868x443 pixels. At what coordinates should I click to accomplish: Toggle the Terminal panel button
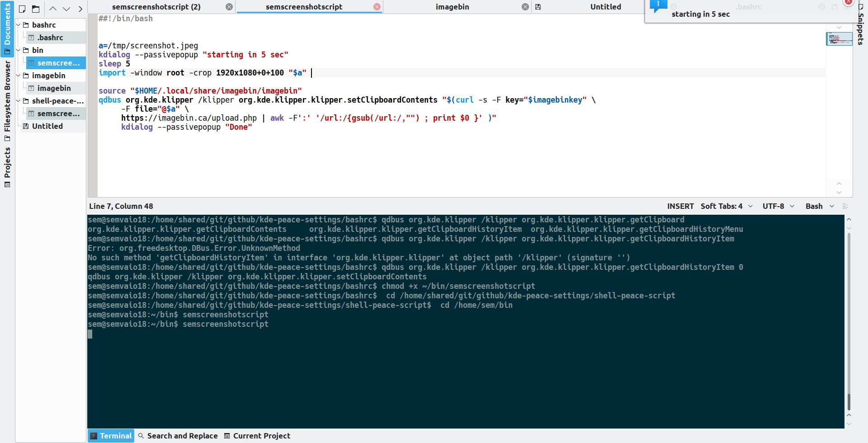tap(111, 436)
